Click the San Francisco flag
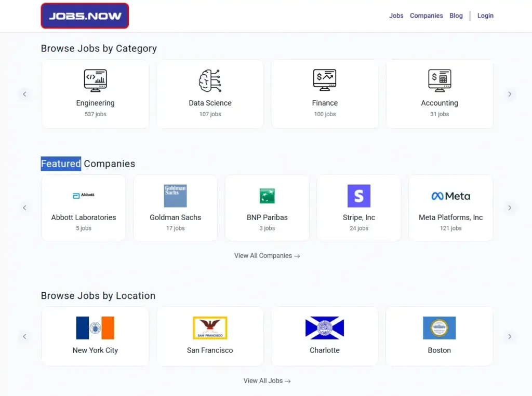 pyautogui.click(x=210, y=328)
